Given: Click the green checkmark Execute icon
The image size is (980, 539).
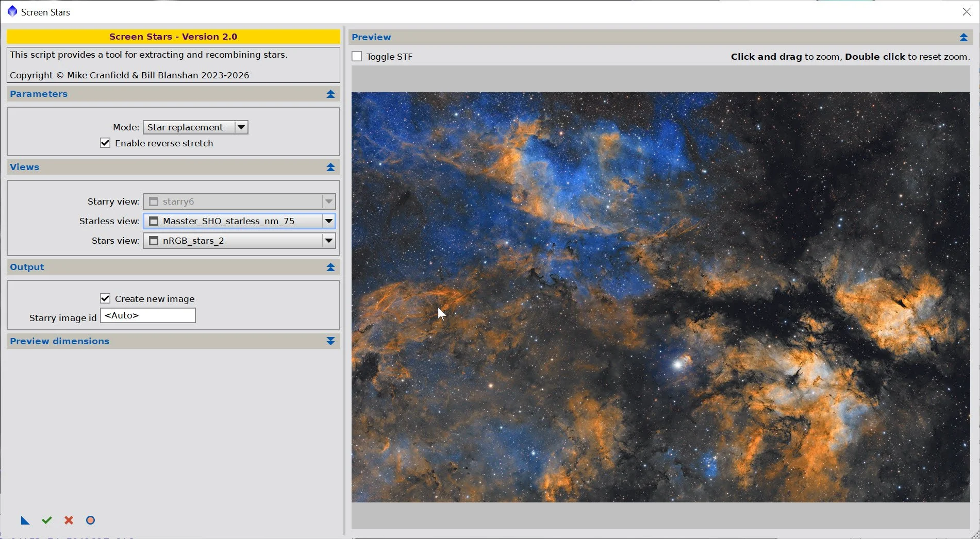Looking at the screenshot, I should (x=47, y=520).
